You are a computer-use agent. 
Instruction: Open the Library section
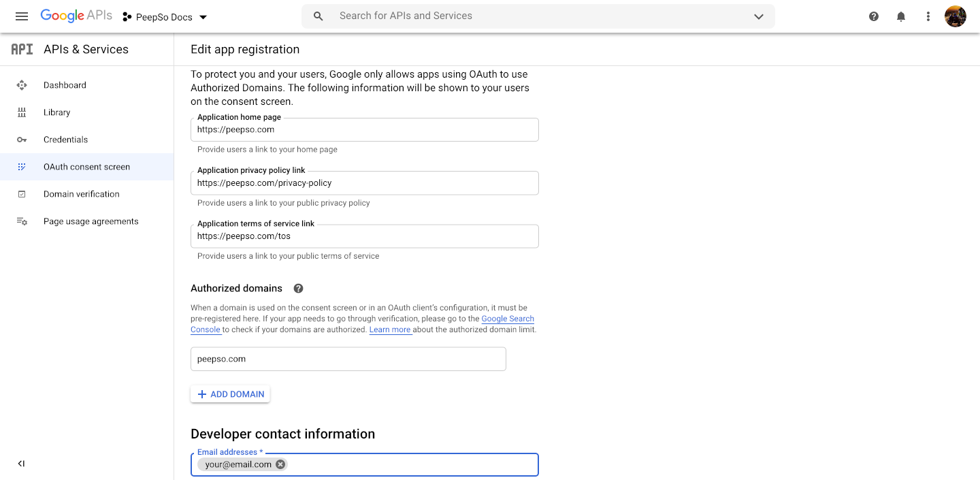pyautogui.click(x=87, y=112)
